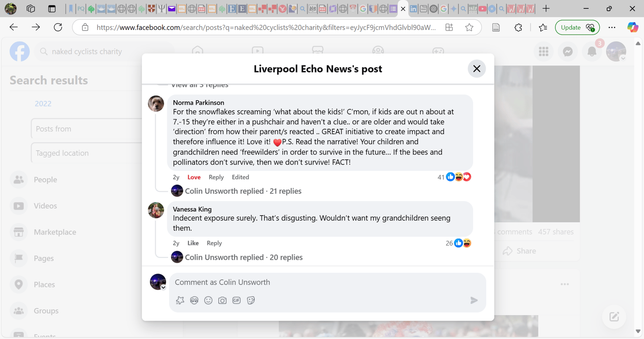Screen dimensions: 644x339
Task: Like Vanessa King's comment
Action: point(193,243)
